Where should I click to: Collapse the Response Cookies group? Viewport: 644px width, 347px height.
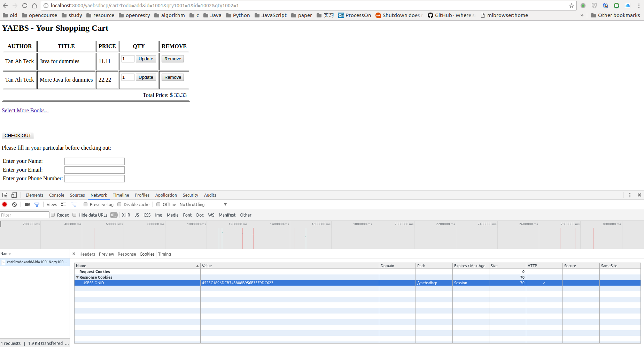pos(77,277)
